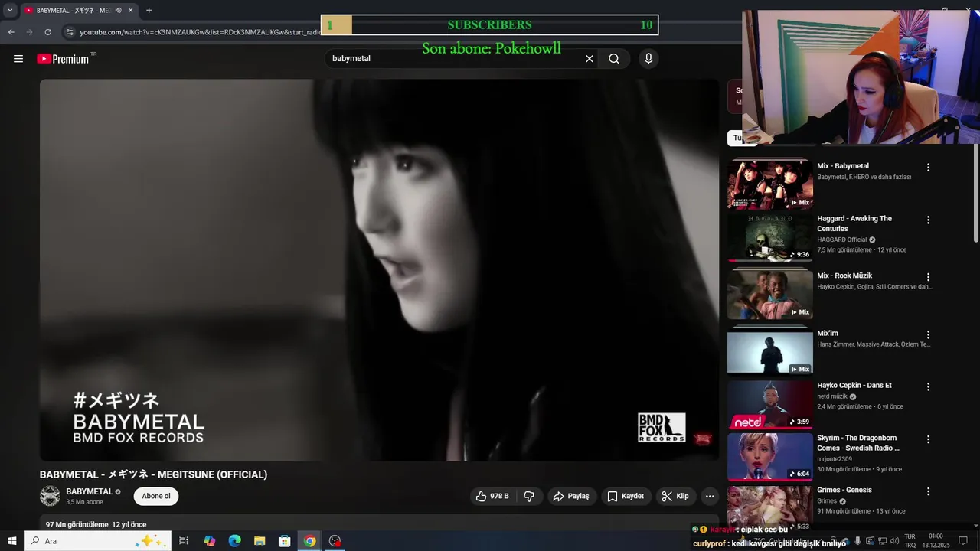The image size is (980, 551).
Task: Open options for Mix - Babymetal
Action: click(928, 168)
